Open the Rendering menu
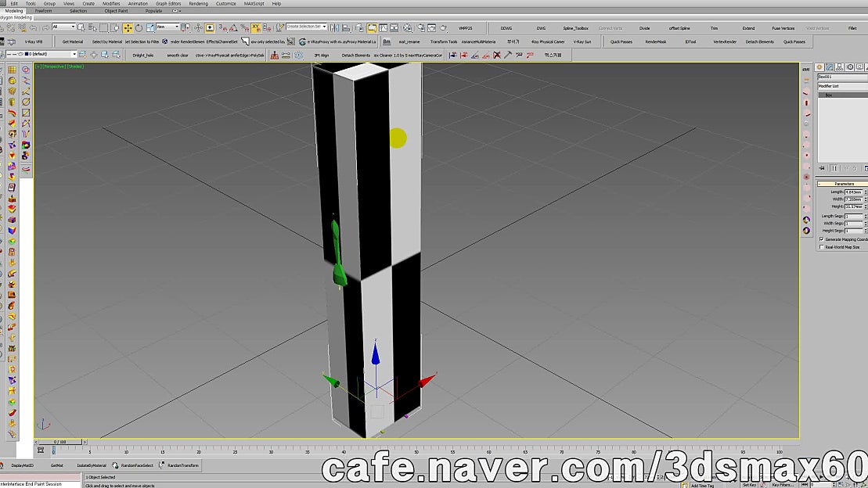Screen dimensions: 868x488 pyautogui.click(x=197, y=3)
